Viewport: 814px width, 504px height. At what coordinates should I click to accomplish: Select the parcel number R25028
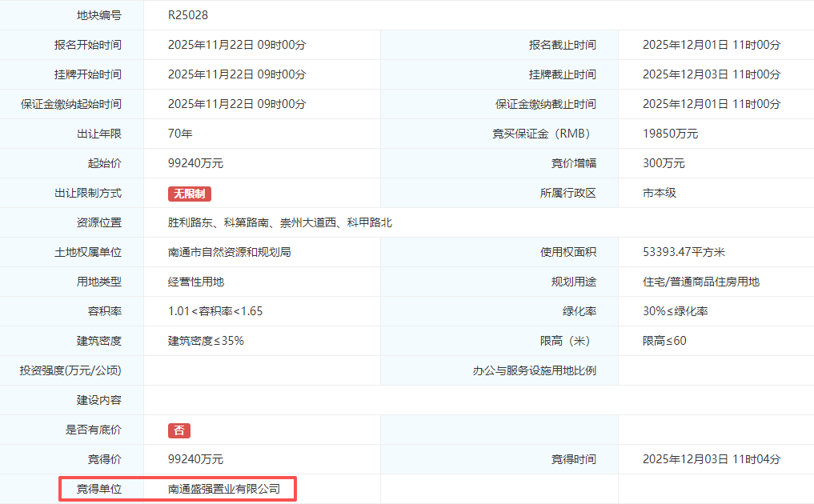188,15
